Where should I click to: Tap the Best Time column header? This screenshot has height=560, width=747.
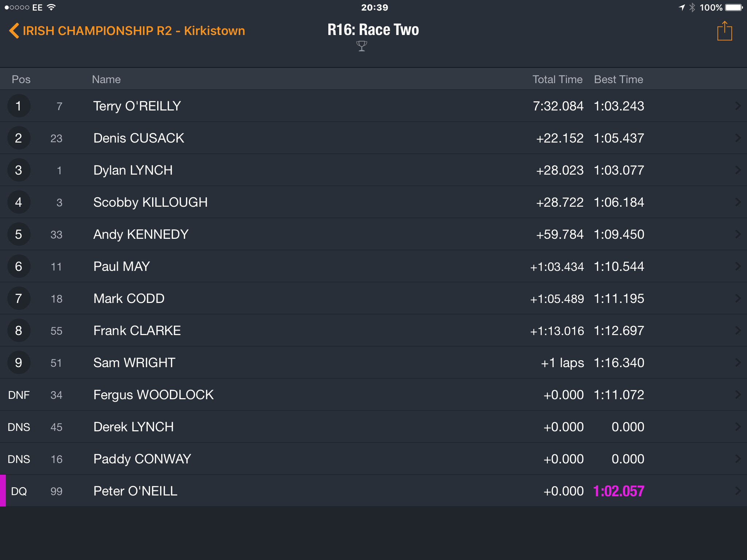point(618,79)
